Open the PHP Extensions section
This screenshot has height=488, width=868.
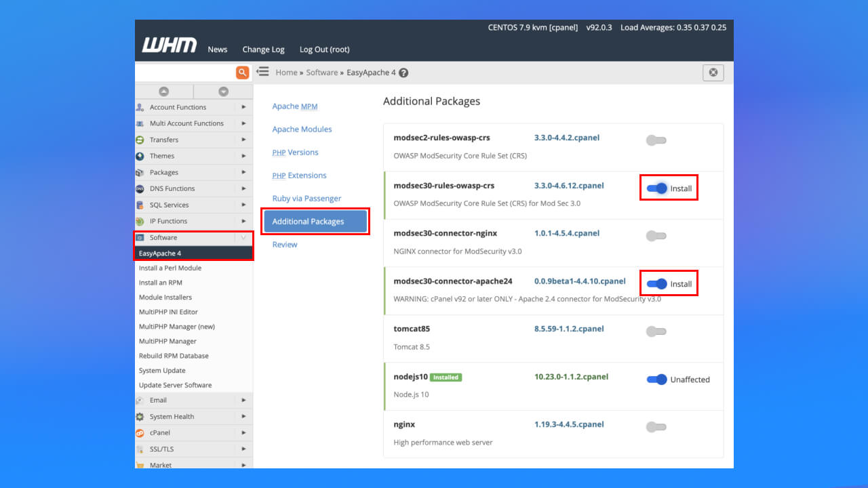[x=299, y=176]
